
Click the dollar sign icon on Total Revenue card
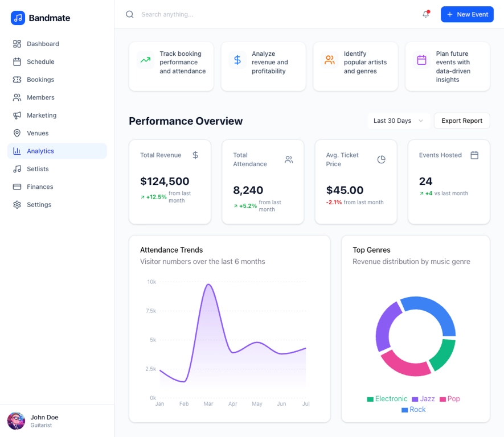(195, 155)
